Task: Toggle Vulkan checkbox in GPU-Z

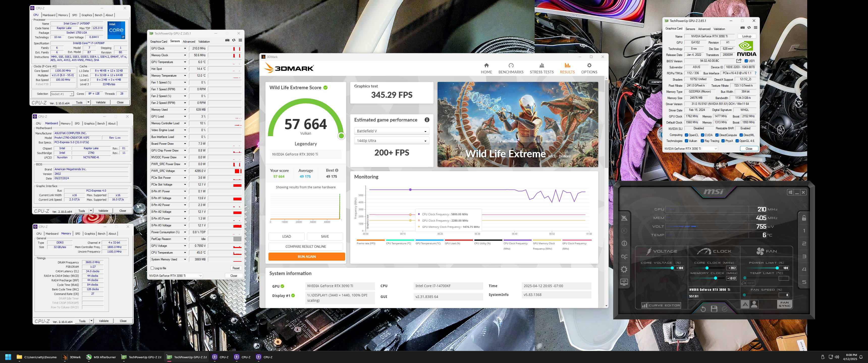Action: [686, 141]
